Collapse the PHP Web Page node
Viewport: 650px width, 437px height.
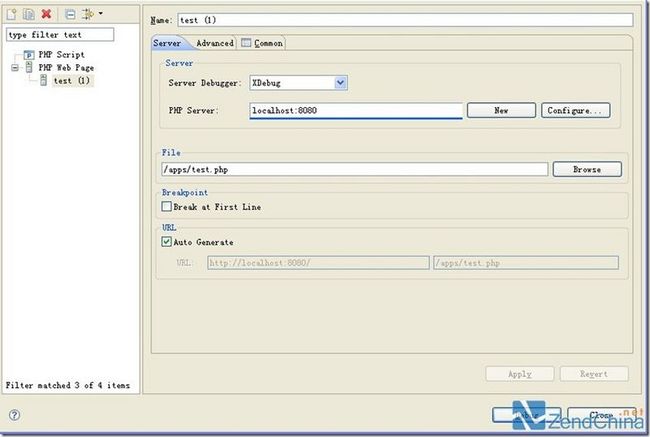pyautogui.click(x=15, y=68)
